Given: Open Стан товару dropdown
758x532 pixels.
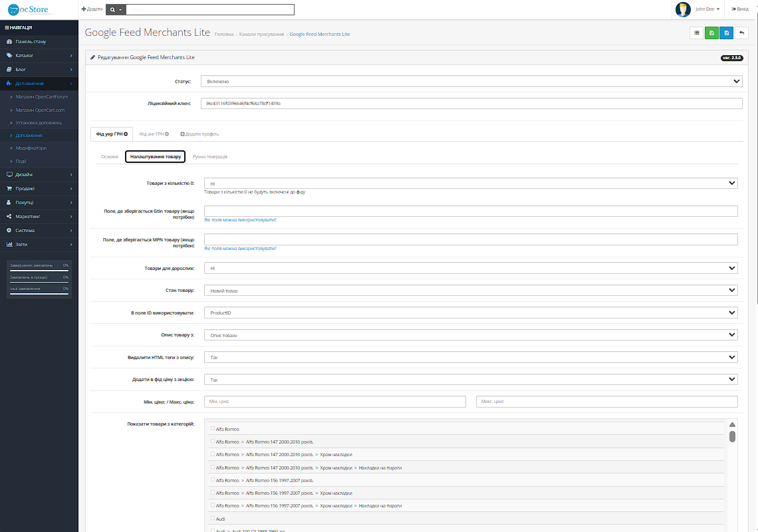Looking at the screenshot, I should pos(471,290).
